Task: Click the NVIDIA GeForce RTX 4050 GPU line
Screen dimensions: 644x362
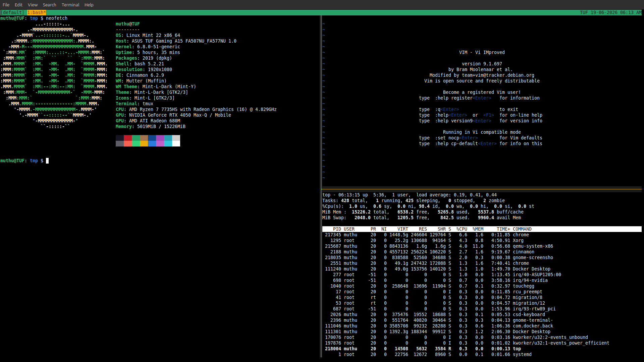Action: click(x=173, y=115)
